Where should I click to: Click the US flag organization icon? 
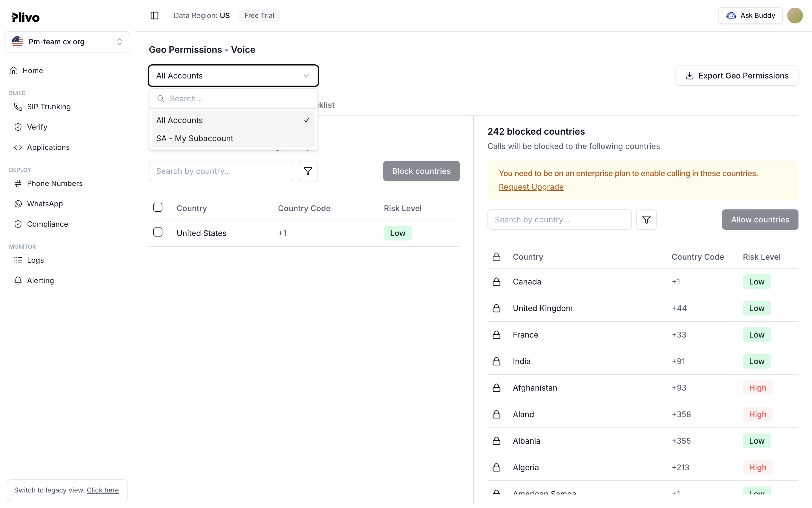coord(17,42)
